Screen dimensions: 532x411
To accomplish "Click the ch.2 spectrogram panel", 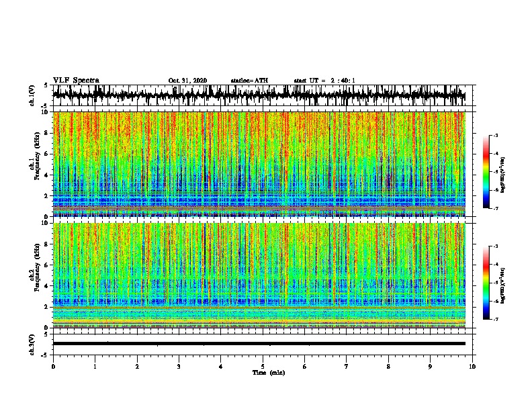I will click(259, 275).
